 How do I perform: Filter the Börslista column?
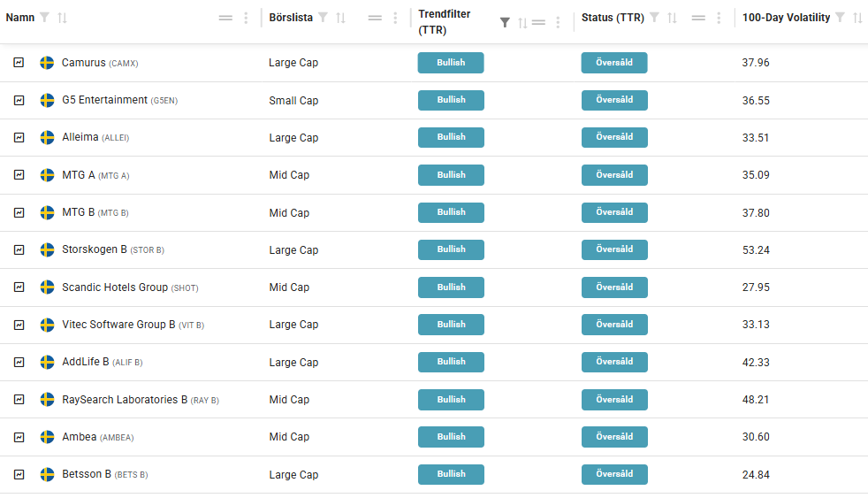(x=324, y=18)
